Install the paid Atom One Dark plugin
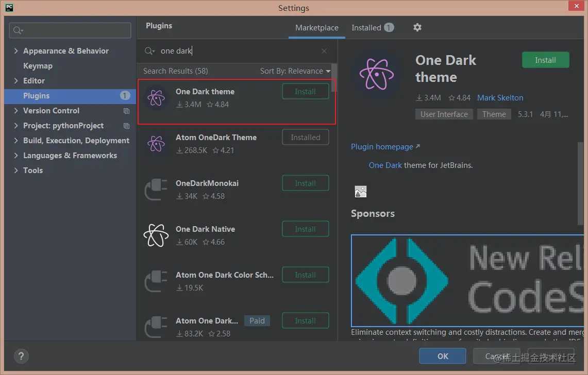588x375 pixels. pos(305,320)
